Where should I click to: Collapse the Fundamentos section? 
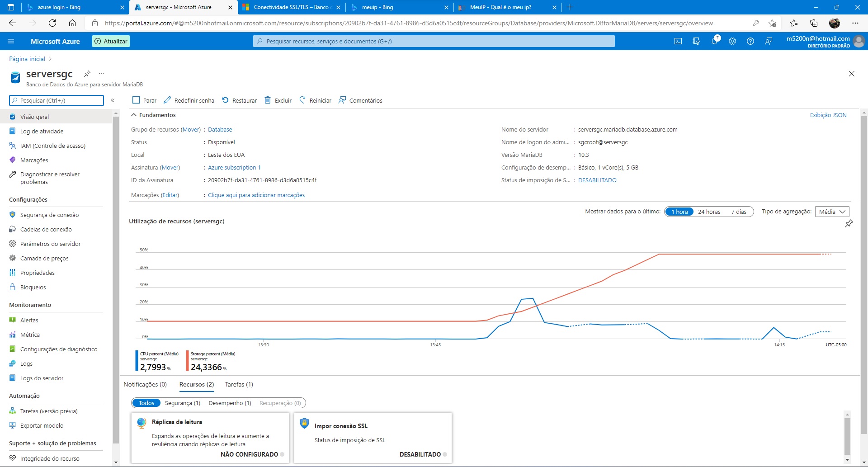coord(134,115)
